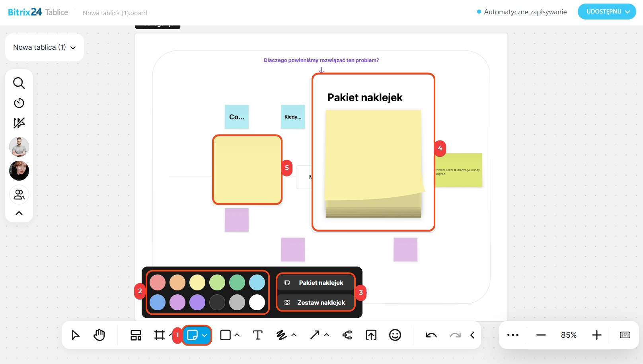Viewport: 643px width, 364px height.
Task: Expand the UDOSTĘPNIJ dropdown arrow
Action: 628,12
